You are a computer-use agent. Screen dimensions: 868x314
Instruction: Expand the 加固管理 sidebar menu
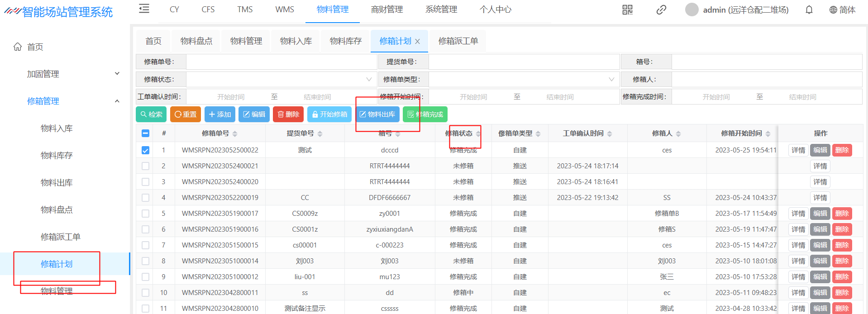72,74
